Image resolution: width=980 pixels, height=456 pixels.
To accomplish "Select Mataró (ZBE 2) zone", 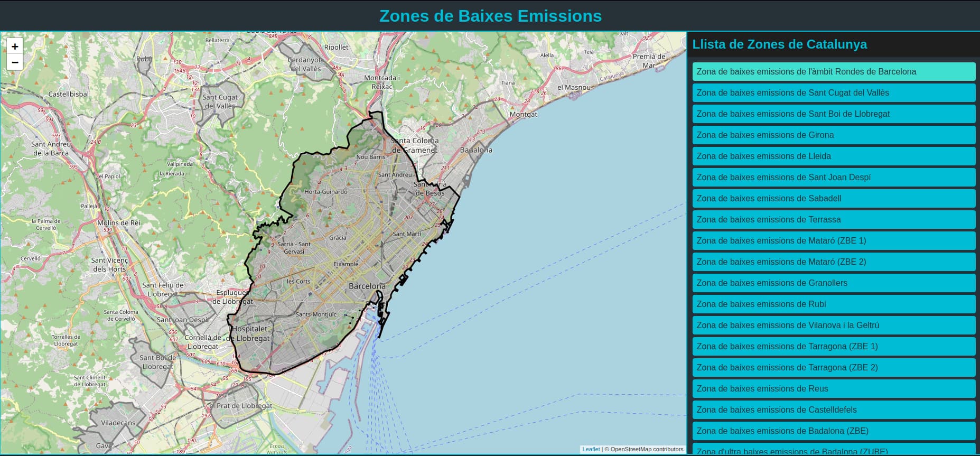I will 834,262.
